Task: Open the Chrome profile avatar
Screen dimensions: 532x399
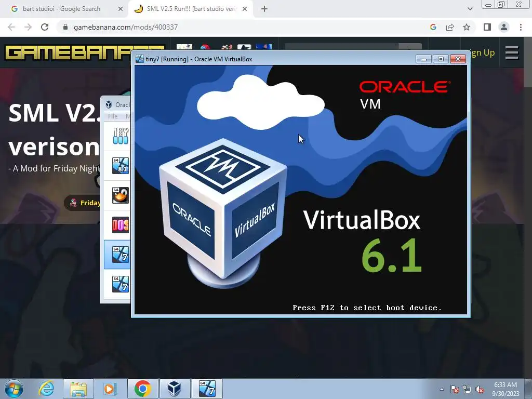Action: (504, 27)
